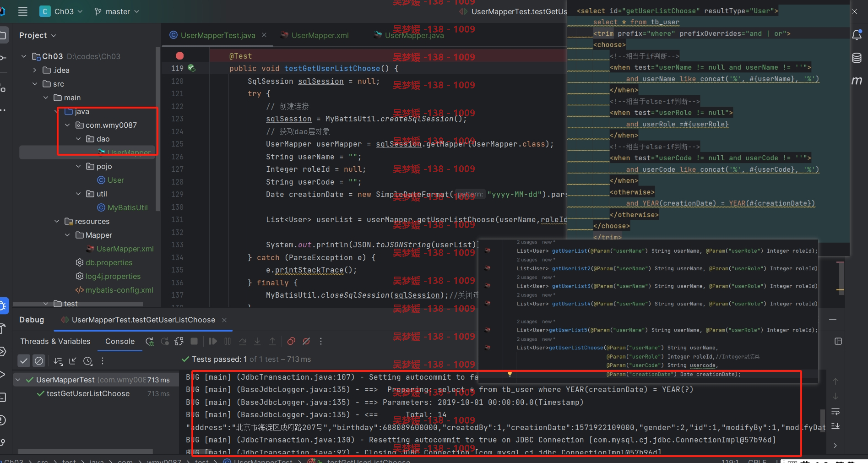The height and width of the screenshot is (463, 868).
Task: Rerun the debug session for UserMapperTest
Action: pyautogui.click(x=150, y=341)
